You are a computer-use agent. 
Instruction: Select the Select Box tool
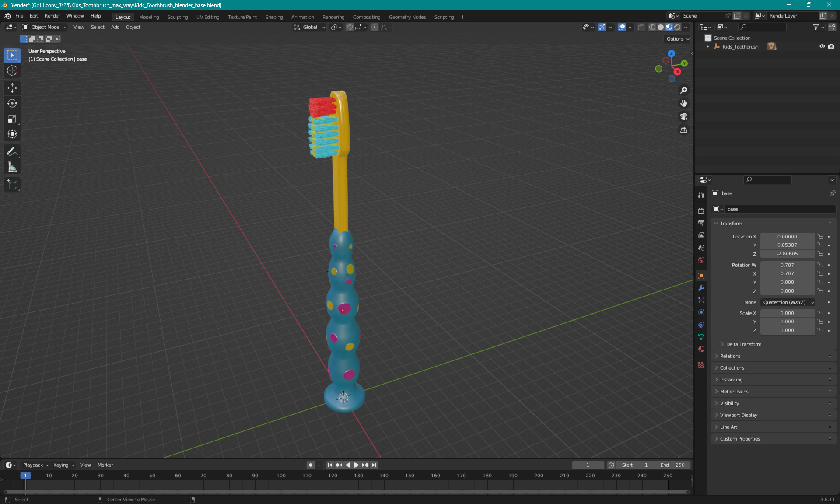tap(12, 55)
